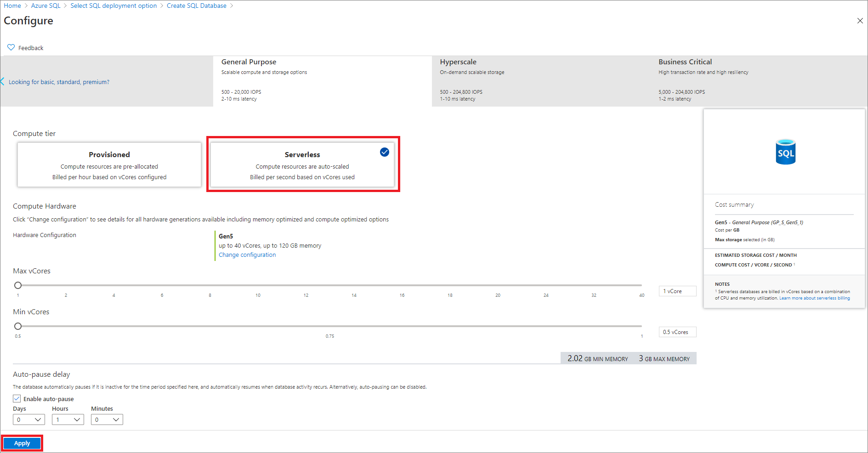Image resolution: width=868 pixels, height=453 pixels.
Task: Switch to the Hyperscale service tier
Action: (542, 80)
